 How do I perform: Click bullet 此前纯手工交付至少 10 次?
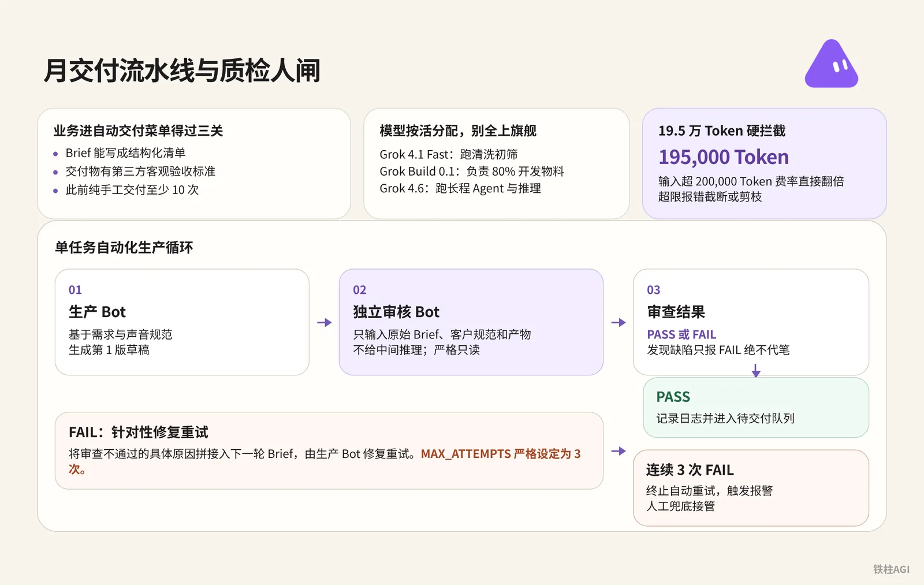pos(132,190)
